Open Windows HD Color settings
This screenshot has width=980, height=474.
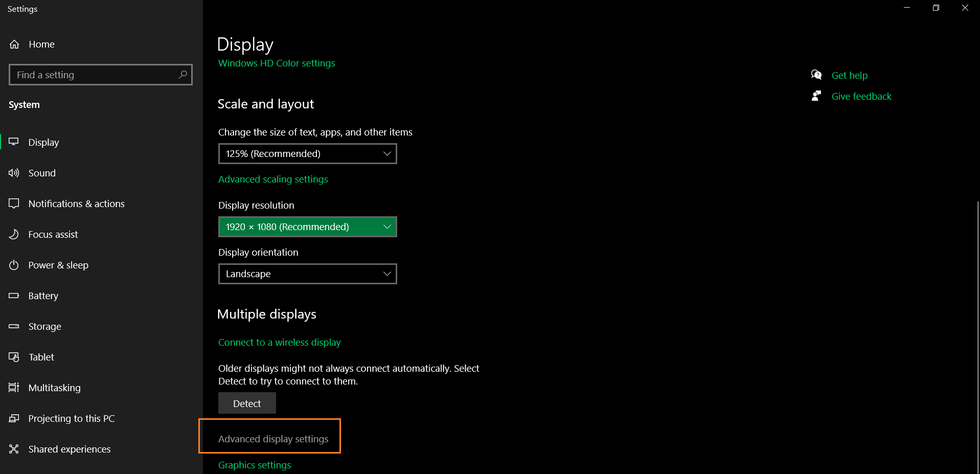(276, 63)
